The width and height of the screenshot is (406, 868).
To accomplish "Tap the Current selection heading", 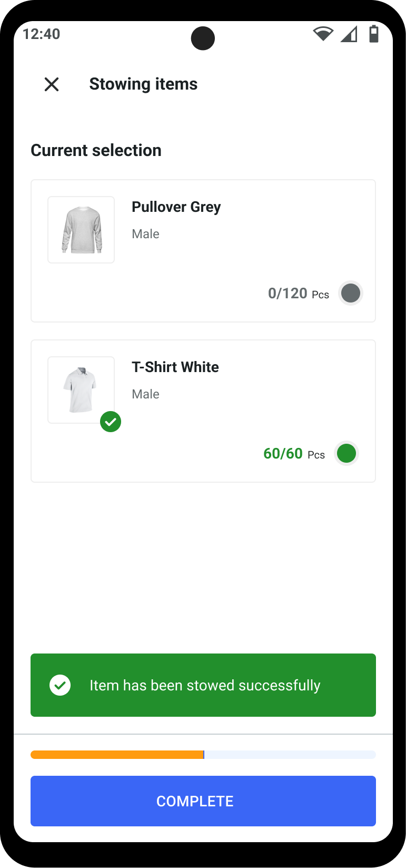I will [96, 151].
